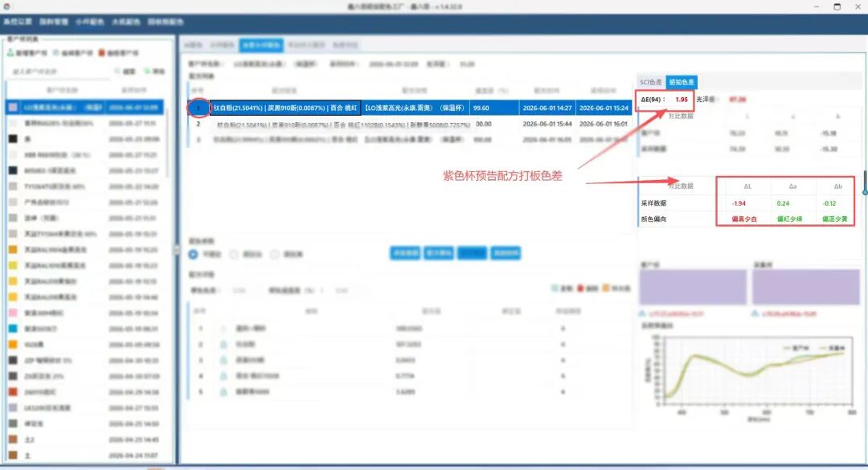
Task: Click the green add customer sample icon
Action: tap(10, 52)
